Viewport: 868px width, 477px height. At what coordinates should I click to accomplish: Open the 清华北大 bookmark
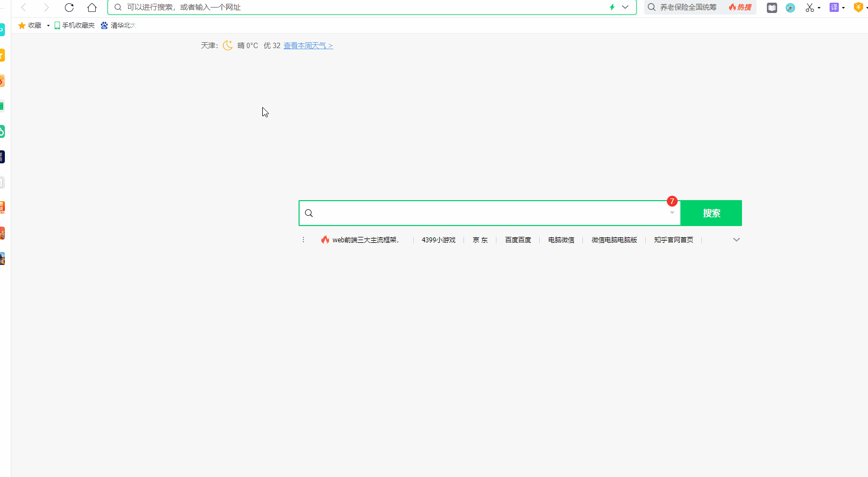(x=118, y=25)
